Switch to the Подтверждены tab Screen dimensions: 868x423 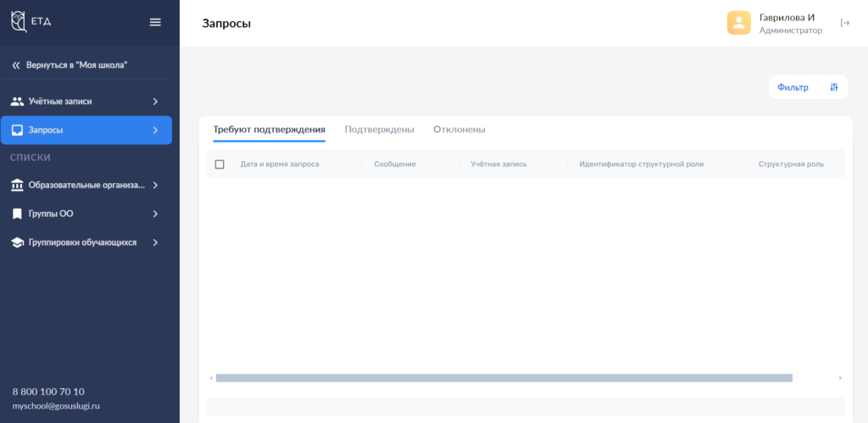[x=379, y=130]
